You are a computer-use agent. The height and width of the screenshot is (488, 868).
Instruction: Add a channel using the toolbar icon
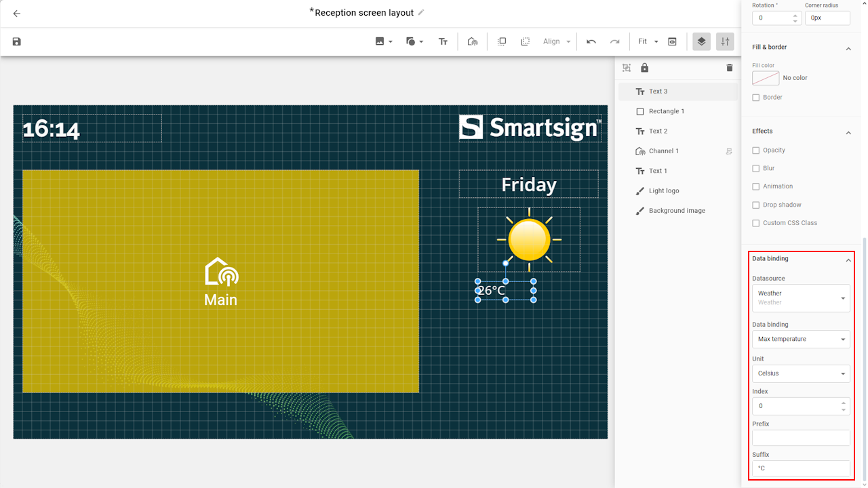click(473, 42)
